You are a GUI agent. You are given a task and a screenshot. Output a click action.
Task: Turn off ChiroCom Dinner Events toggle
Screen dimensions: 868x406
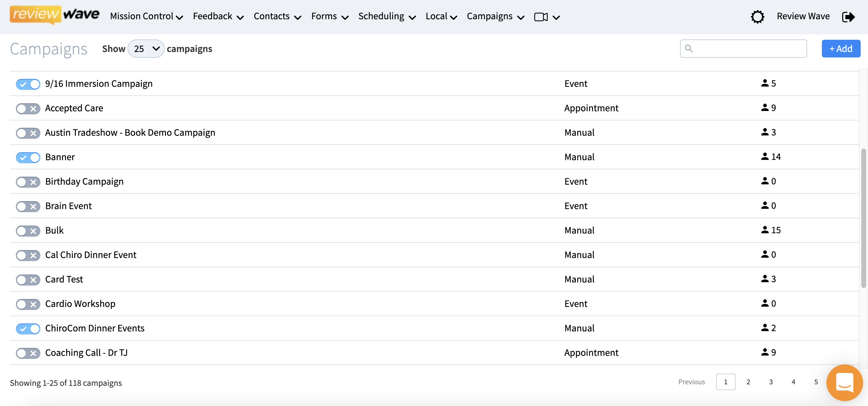28,329
